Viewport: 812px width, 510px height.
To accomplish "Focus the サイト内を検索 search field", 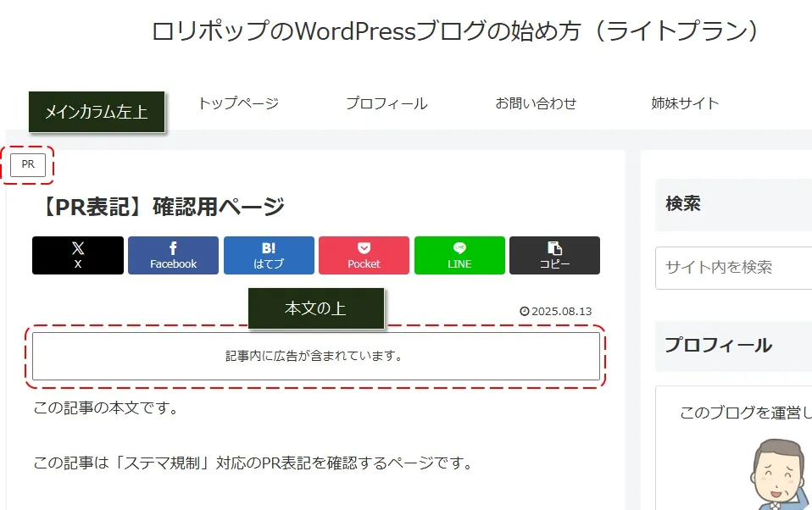I will (x=733, y=268).
